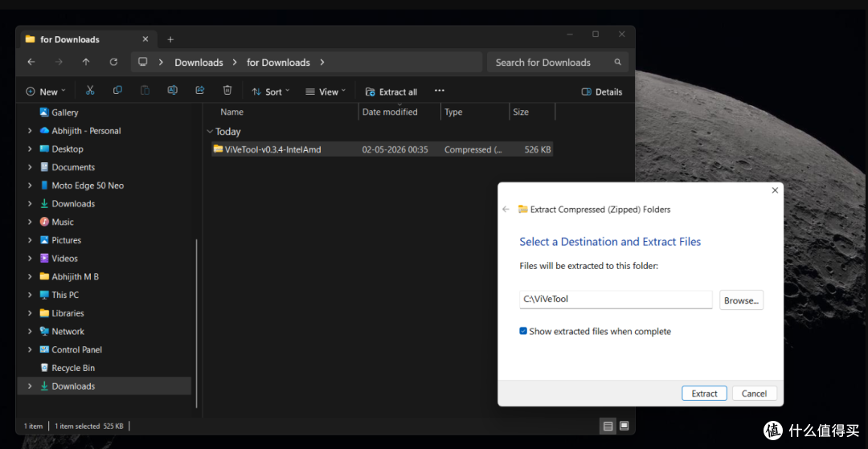868x449 pixels.
Task: Click the search magnifier icon
Action: pos(618,62)
